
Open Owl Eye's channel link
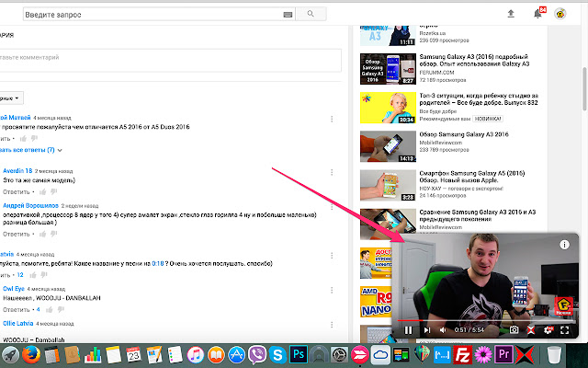14,289
